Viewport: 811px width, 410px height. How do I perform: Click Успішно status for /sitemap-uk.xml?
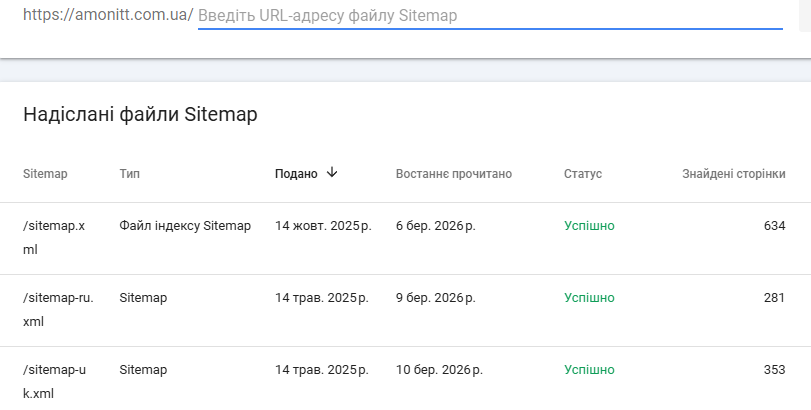click(589, 370)
